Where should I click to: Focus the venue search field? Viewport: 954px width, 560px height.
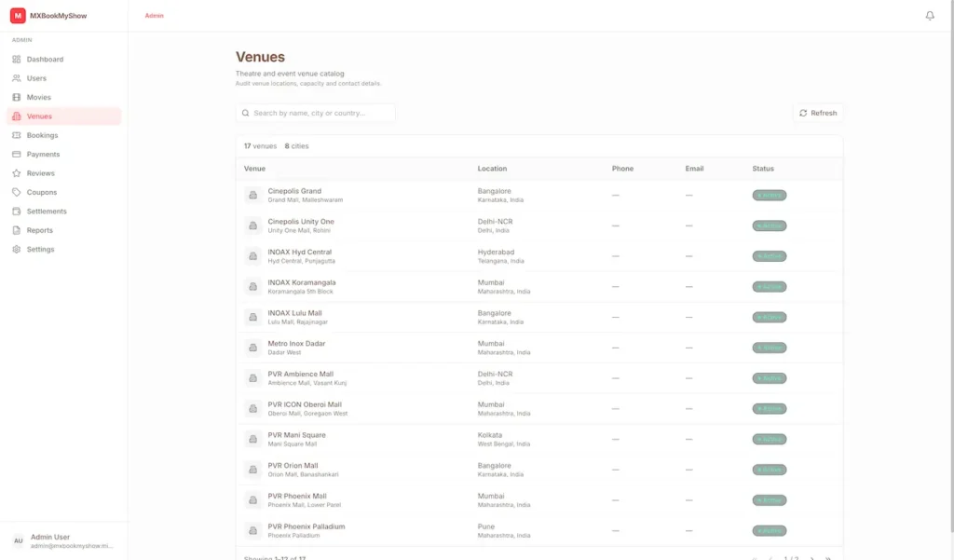pyautogui.click(x=315, y=114)
